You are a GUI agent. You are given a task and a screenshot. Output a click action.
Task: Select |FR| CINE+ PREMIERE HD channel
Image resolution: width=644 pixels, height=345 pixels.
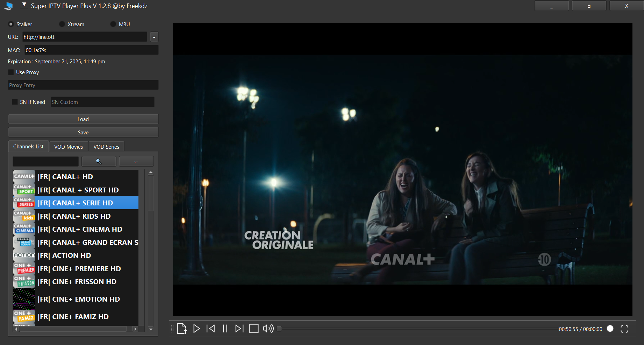pyautogui.click(x=76, y=268)
